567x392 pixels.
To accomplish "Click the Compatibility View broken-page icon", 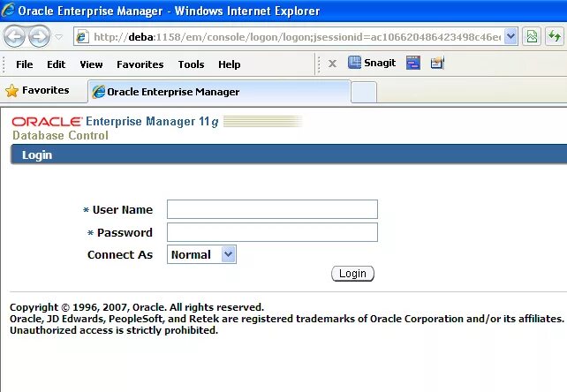I will [x=532, y=36].
